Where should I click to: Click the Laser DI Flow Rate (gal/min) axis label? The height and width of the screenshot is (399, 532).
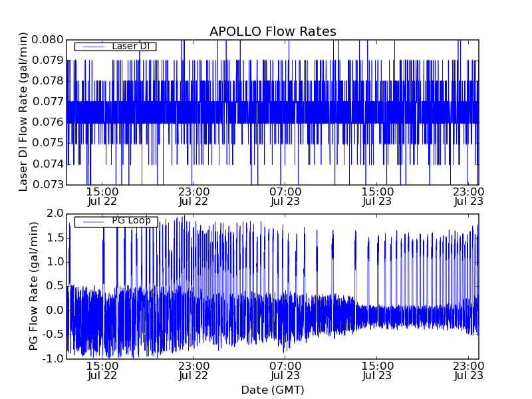click(x=23, y=112)
